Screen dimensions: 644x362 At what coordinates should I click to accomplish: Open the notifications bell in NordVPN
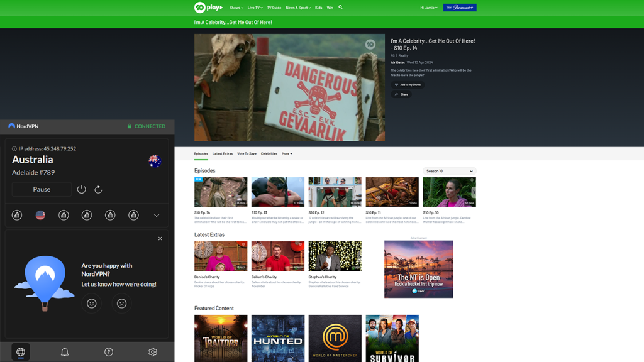[65, 352]
